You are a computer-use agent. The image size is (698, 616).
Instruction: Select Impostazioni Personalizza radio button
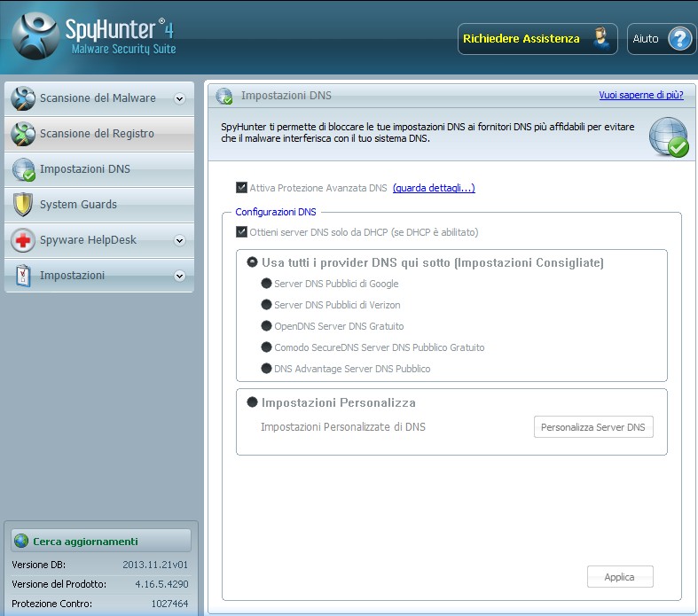(252, 402)
